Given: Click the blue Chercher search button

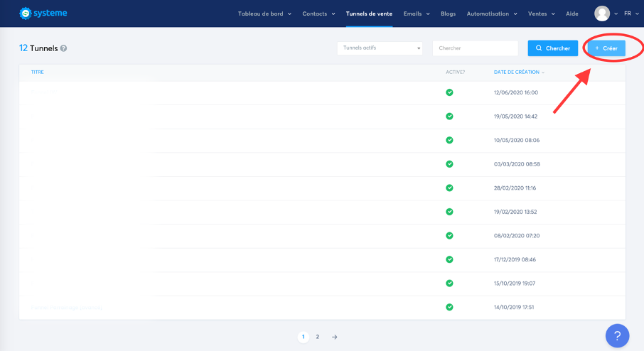Looking at the screenshot, I should [x=553, y=48].
